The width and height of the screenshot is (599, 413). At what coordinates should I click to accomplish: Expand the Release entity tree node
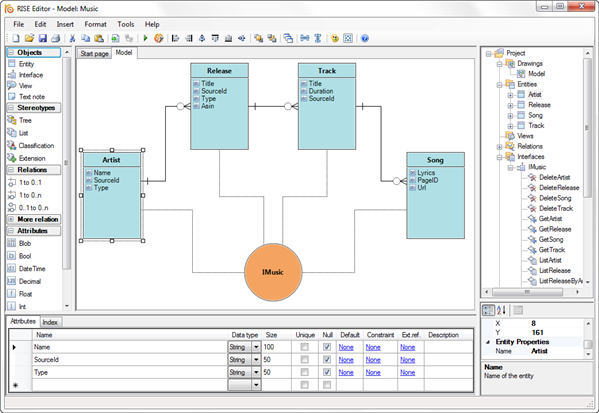click(x=510, y=105)
